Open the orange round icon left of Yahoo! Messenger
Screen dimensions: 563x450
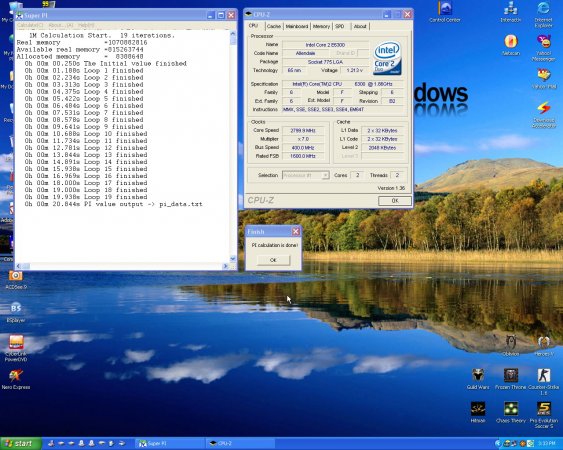pos(510,45)
